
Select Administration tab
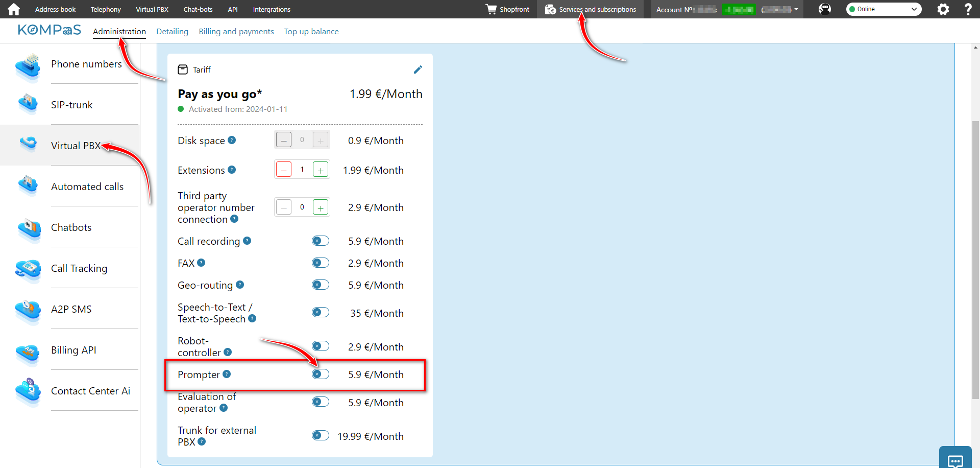[119, 31]
